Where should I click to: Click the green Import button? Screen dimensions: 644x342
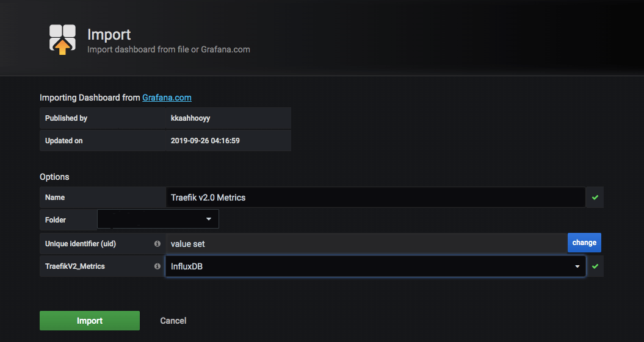click(x=90, y=321)
